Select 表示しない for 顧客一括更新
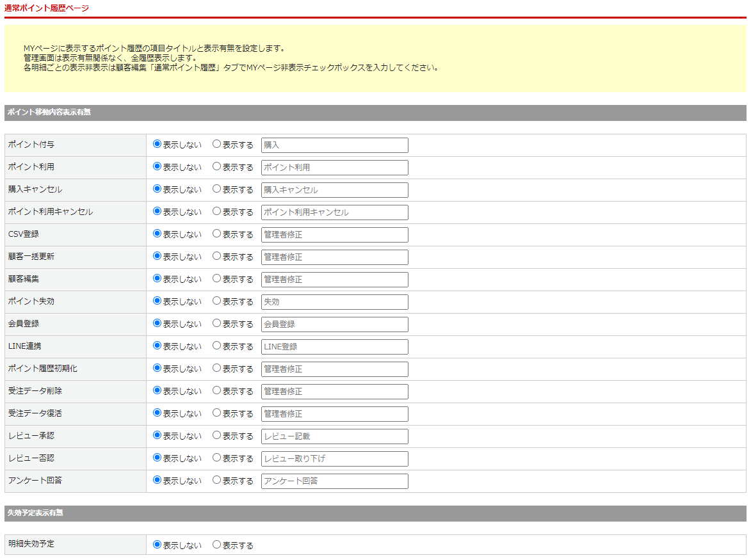Screen dimensions: 751x560 click(x=157, y=257)
